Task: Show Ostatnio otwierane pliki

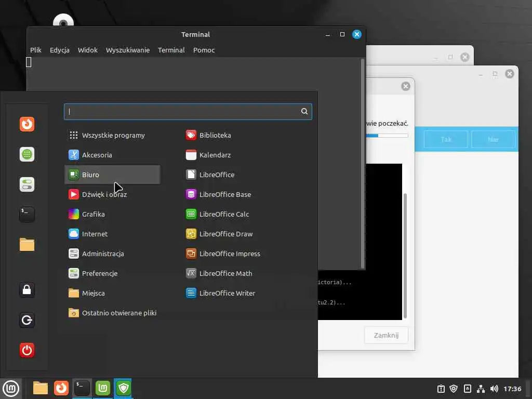Action: point(112,313)
